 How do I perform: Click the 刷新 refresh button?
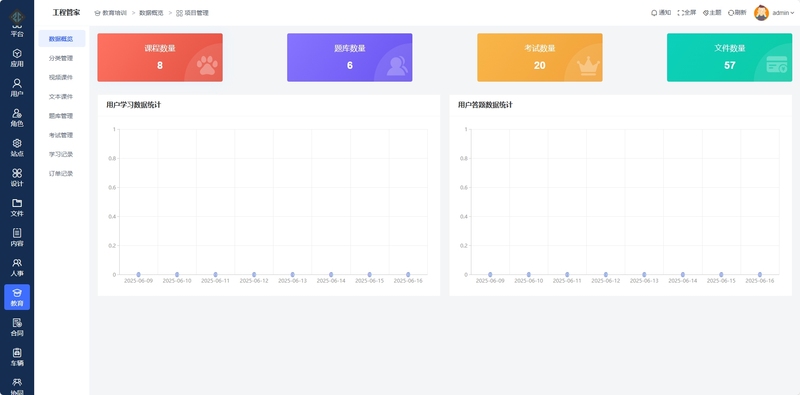click(x=737, y=13)
